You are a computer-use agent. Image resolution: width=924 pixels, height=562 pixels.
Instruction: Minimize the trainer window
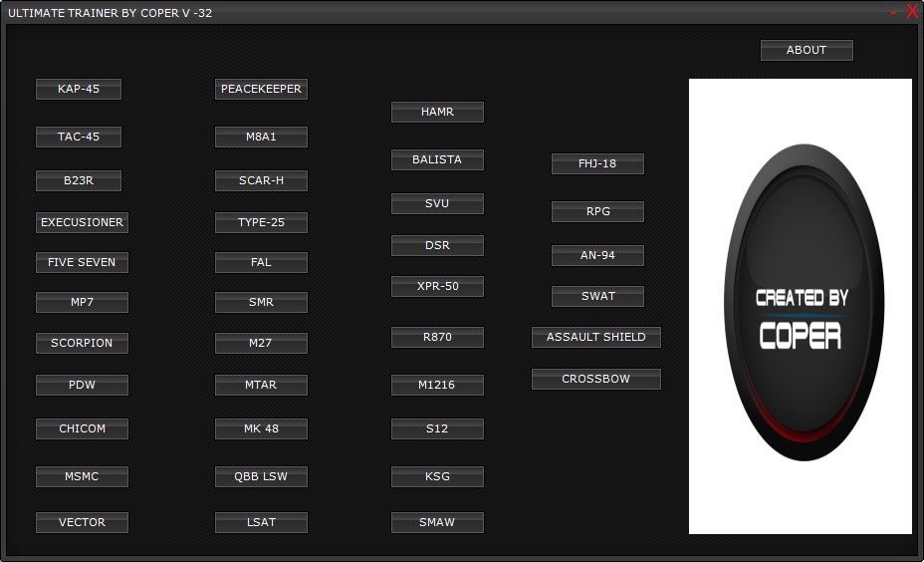[893, 12]
